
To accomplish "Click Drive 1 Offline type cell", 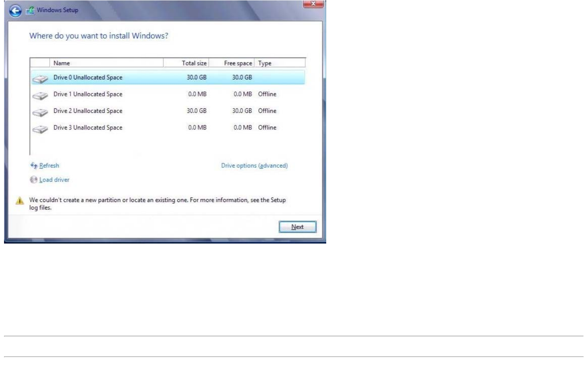I will [267, 94].
